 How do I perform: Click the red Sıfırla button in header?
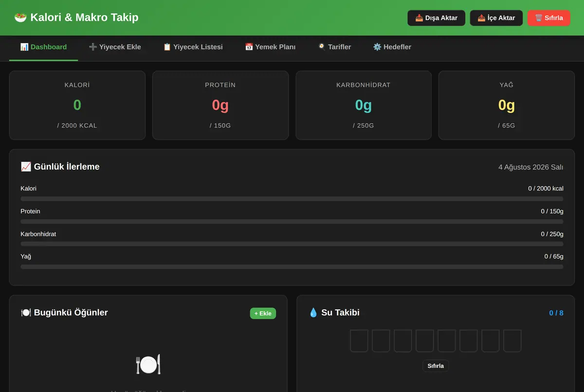tap(549, 18)
